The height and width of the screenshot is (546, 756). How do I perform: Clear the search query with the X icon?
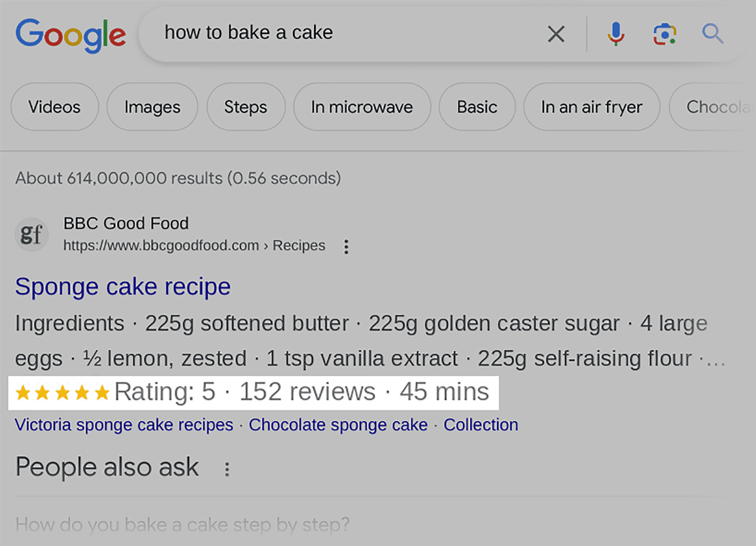[556, 33]
